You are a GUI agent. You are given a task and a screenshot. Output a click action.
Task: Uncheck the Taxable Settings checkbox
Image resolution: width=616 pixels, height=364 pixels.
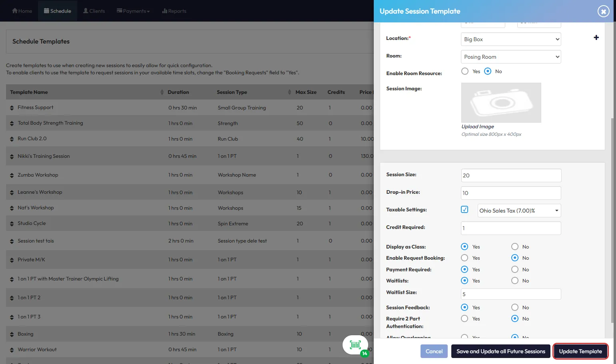tap(464, 210)
